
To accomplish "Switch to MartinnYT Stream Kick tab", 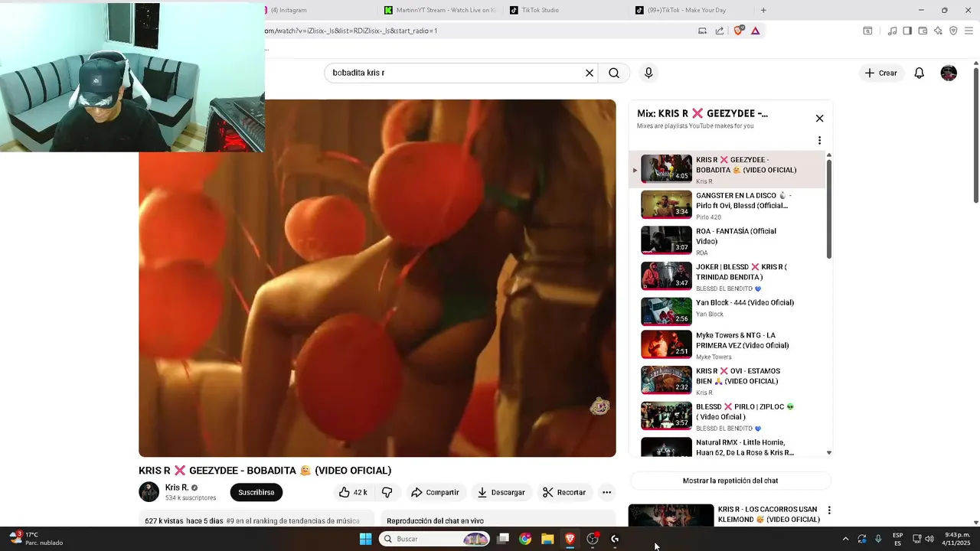I will click(440, 10).
